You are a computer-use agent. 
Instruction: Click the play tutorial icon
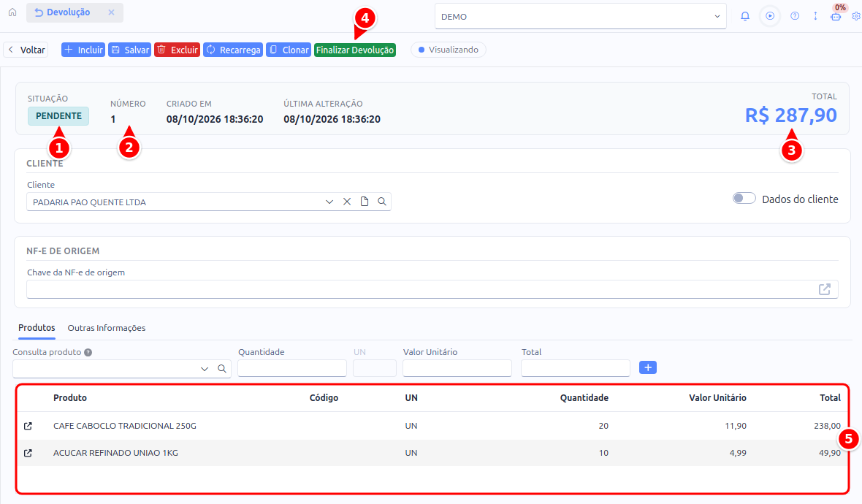click(770, 16)
